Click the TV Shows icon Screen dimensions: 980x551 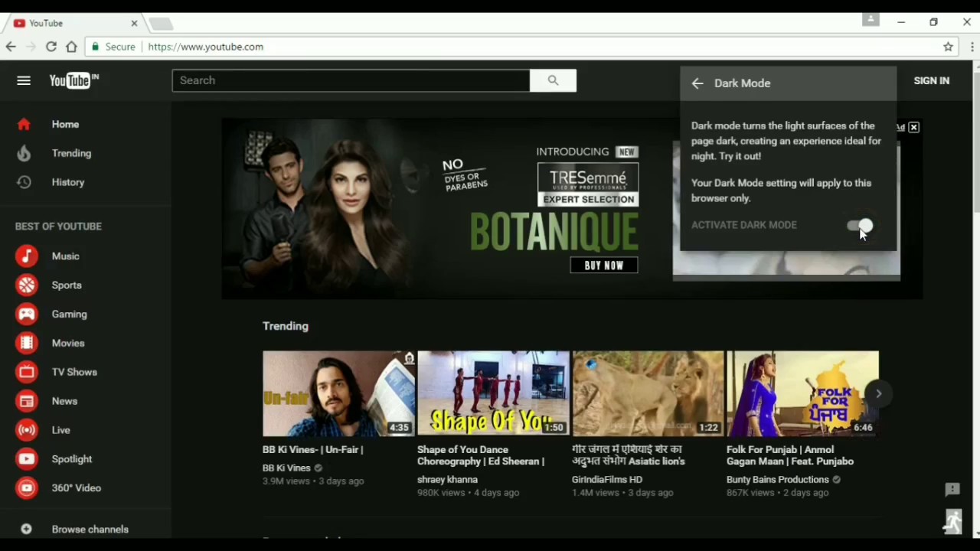pyautogui.click(x=27, y=372)
